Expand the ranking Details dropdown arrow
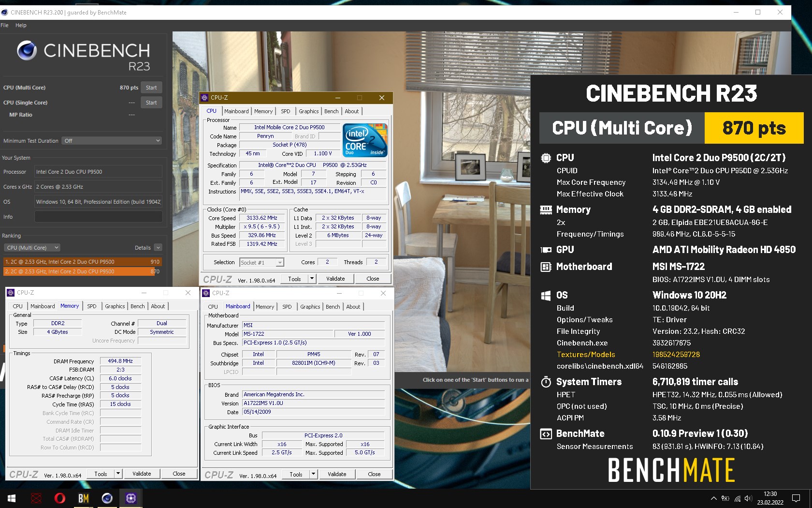The image size is (812, 508). point(158,248)
